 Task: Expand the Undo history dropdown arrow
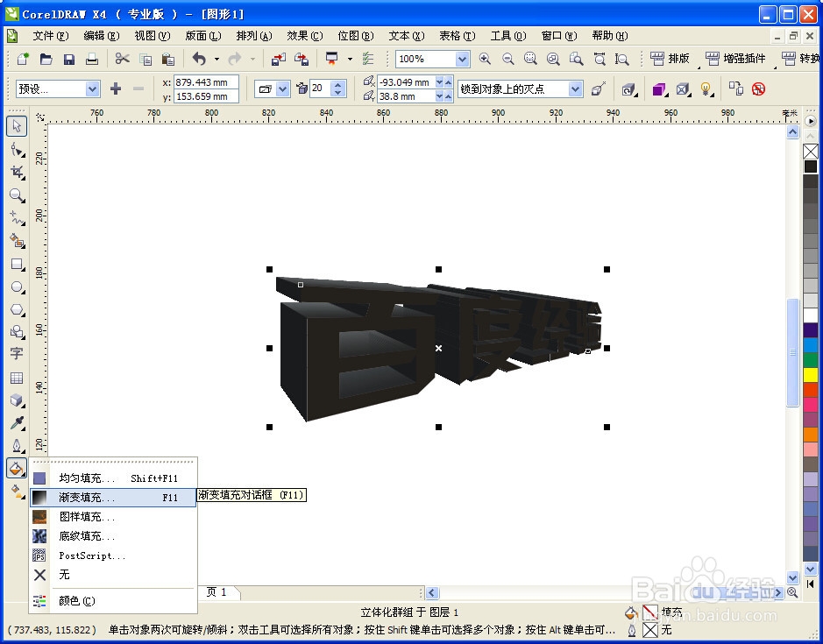(x=216, y=59)
